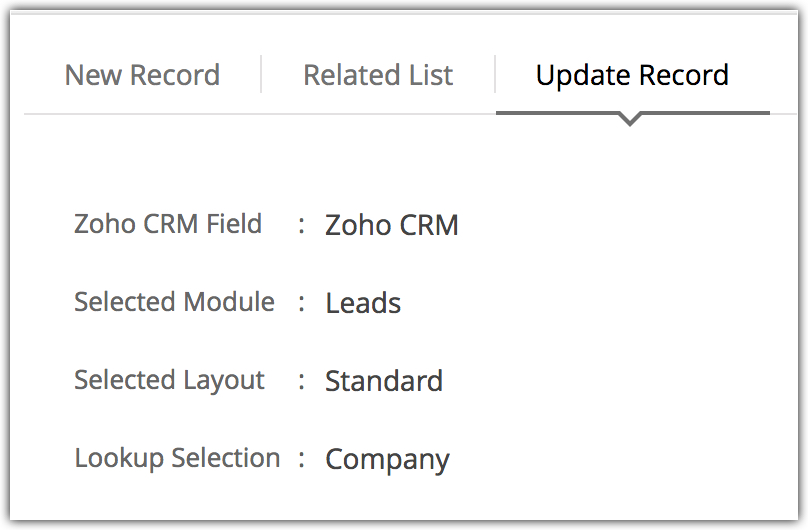Click the thin border line beneath New Record
This screenshot has height=530, width=808.
coord(142,113)
